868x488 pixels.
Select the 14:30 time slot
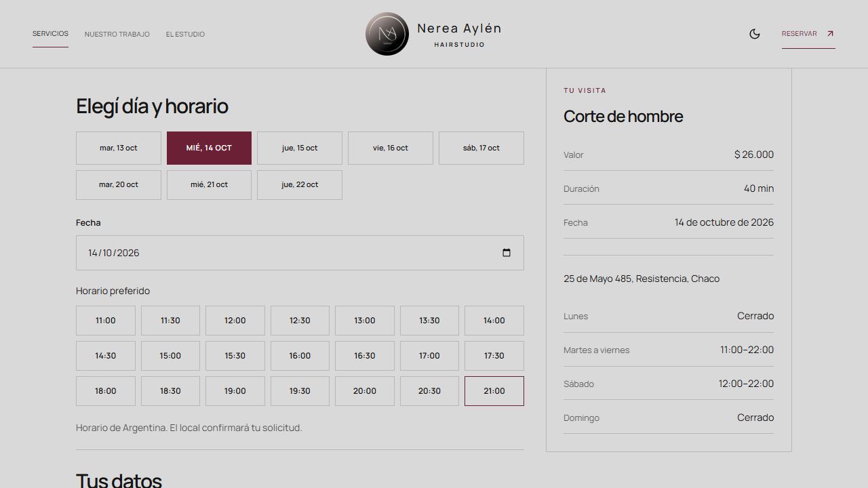click(x=106, y=356)
